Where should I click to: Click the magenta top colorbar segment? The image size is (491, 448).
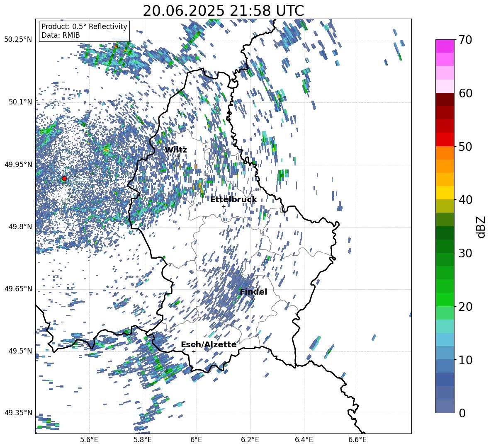click(445, 46)
